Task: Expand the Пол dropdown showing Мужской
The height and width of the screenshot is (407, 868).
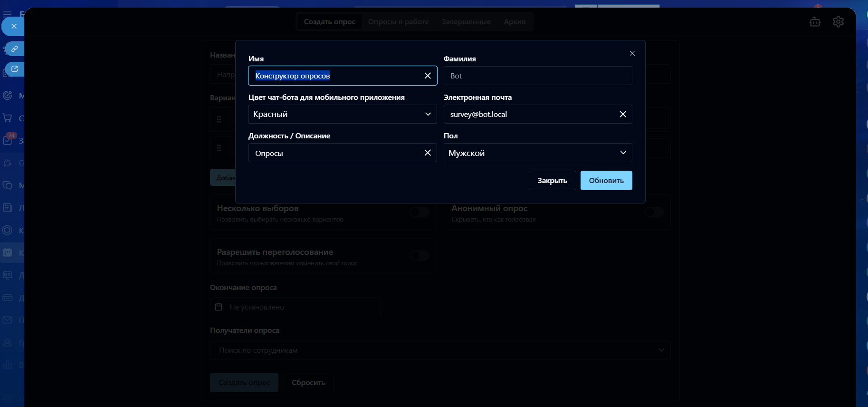Action: 537,153
